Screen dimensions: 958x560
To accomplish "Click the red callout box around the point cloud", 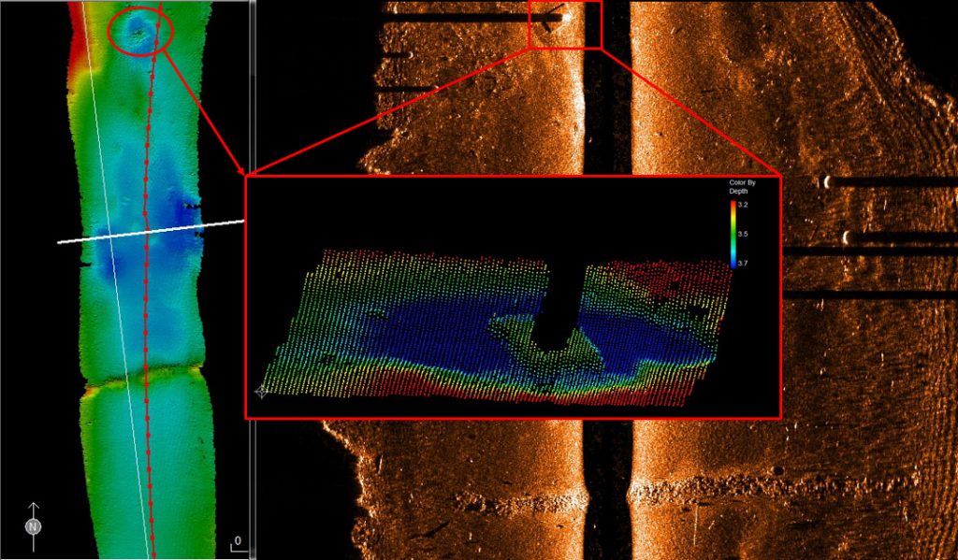I will click(515, 176).
